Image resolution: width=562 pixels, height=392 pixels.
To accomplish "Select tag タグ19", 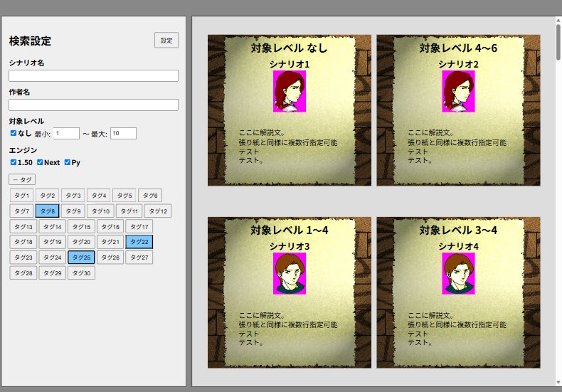I will click(53, 242).
